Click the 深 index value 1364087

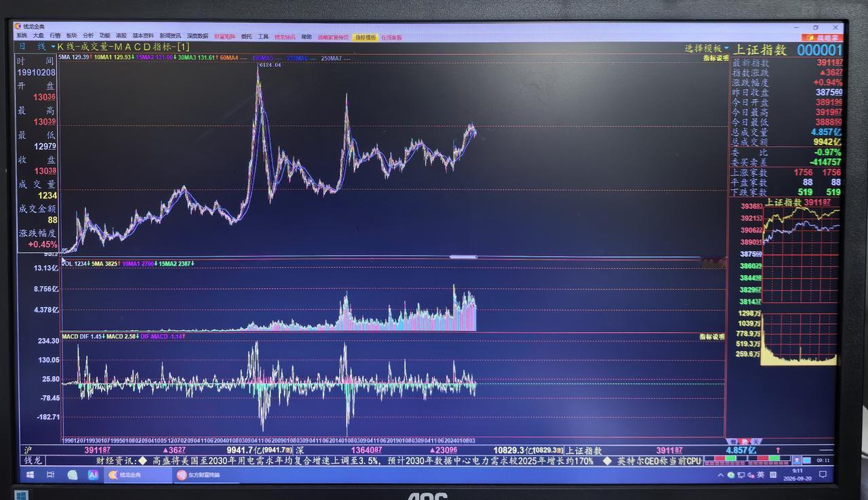[366, 450]
